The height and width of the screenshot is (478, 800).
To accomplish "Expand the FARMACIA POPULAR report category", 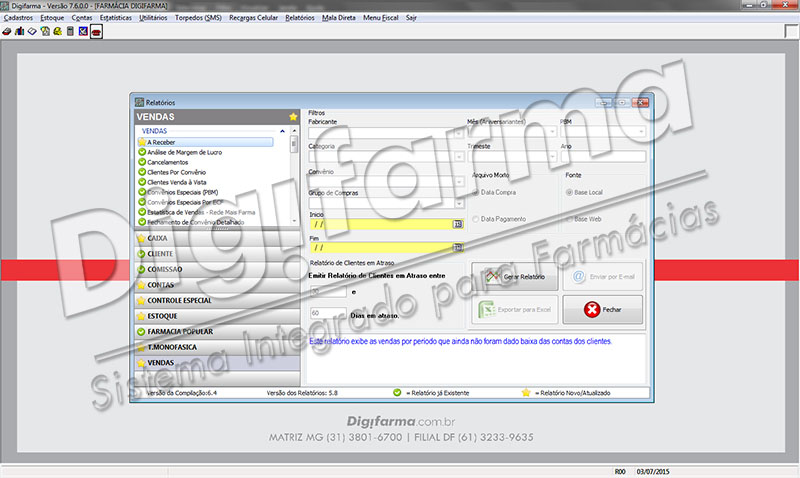I will pos(217,332).
